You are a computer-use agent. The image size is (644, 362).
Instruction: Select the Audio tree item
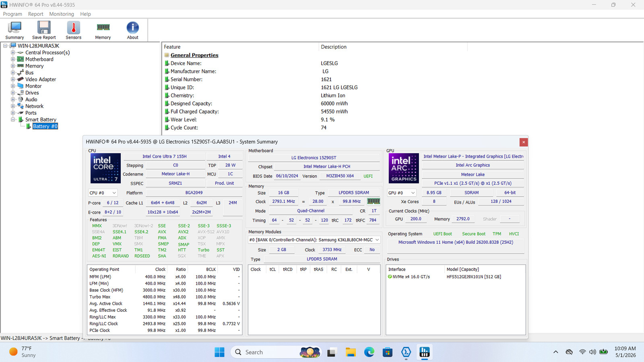[x=31, y=99]
